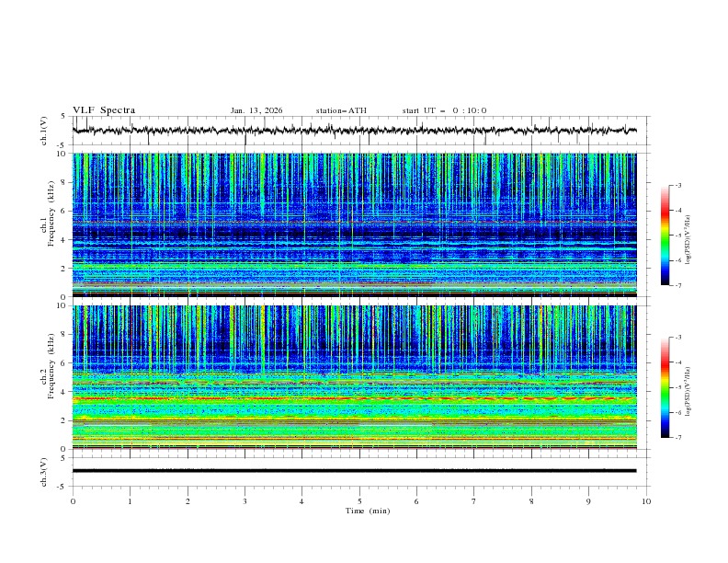This screenshot has width=728, height=563.
Task: Click the ch.2 spectrogram plot
Action: (x=359, y=377)
